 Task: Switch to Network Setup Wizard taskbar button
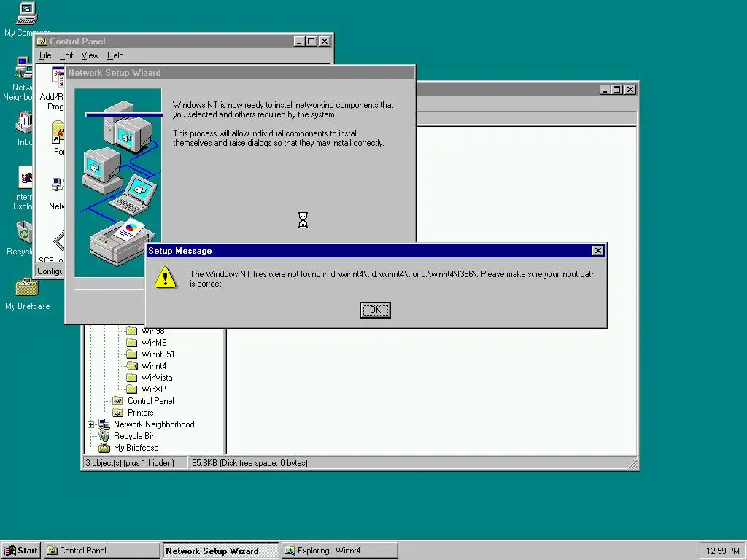tap(220, 551)
